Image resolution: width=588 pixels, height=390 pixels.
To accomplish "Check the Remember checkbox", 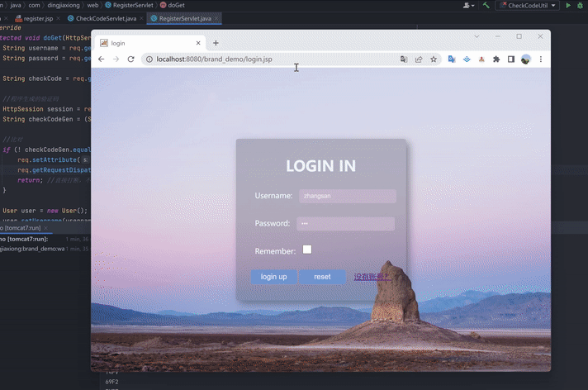I will [x=307, y=250].
